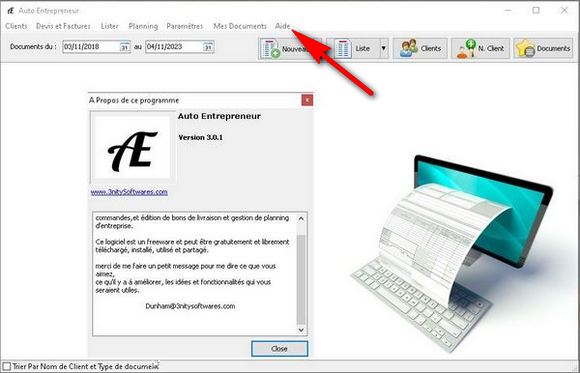Open Clients from the toolbar
Screen dimensions: 580x373
pyautogui.click(x=420, y=48)
